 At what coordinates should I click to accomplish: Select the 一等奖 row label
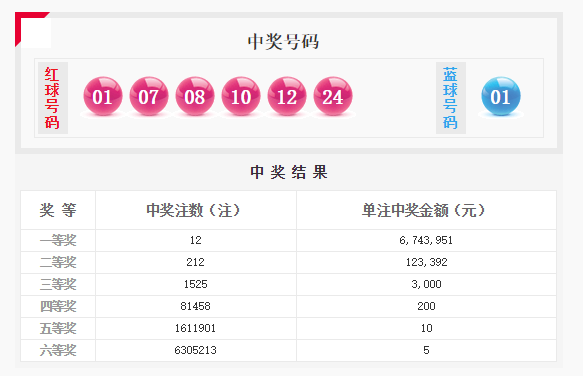pyautogui.click(x=58, y=240)
